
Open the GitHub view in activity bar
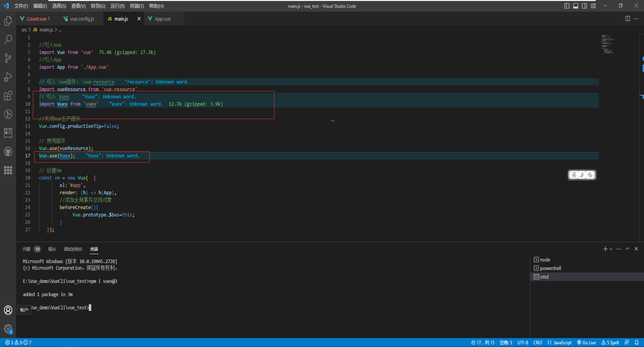[8, 152]
